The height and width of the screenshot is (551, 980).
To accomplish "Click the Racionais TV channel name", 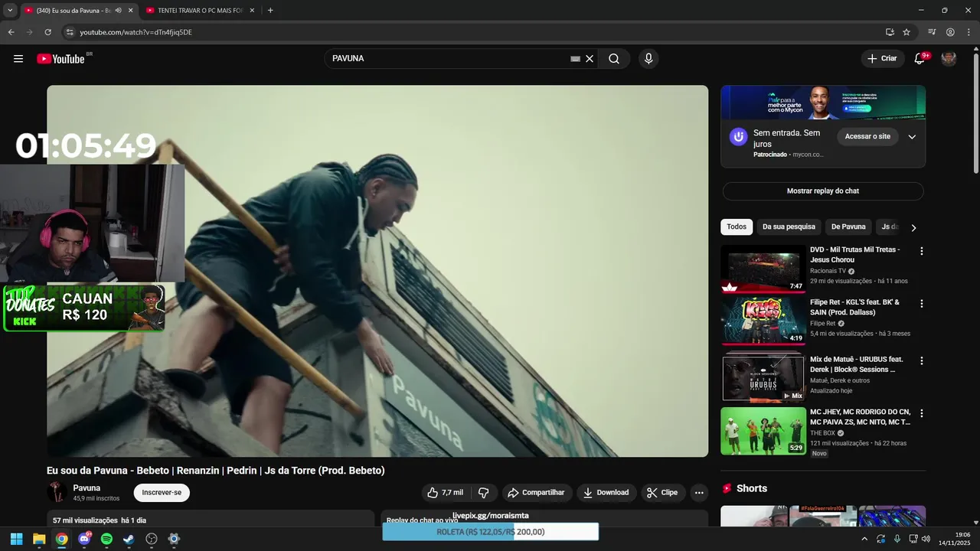I will point(828,271).
